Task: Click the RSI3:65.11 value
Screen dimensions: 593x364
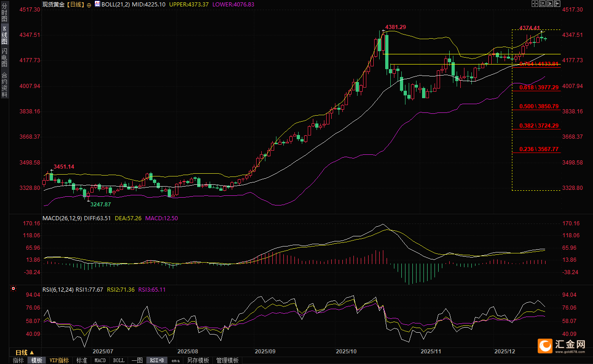Action: tap(152, 289)
